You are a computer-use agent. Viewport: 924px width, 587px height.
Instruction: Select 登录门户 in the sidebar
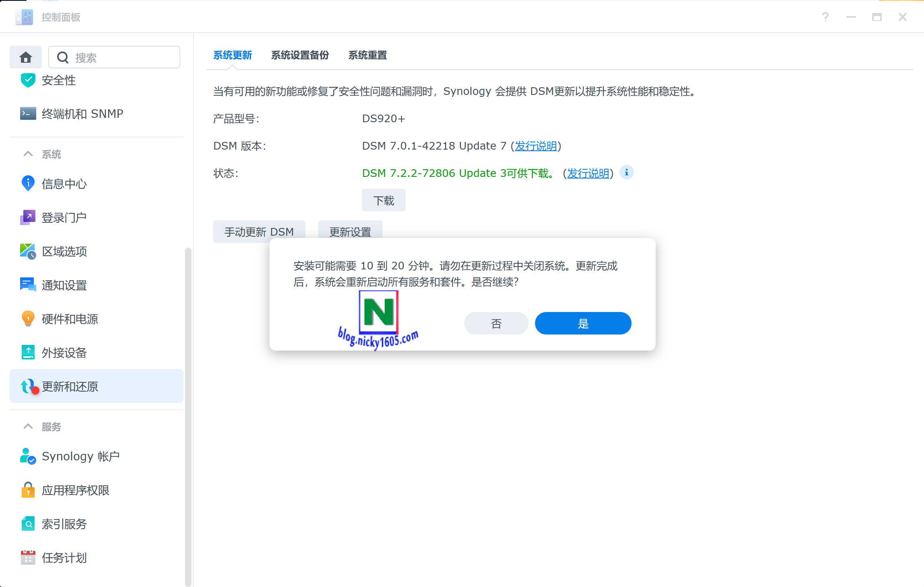(x=64, y=217)
